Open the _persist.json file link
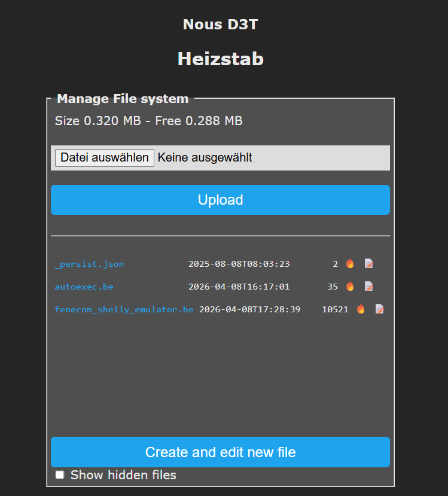This screenshot has height=496, width=448. pos(89,264)
